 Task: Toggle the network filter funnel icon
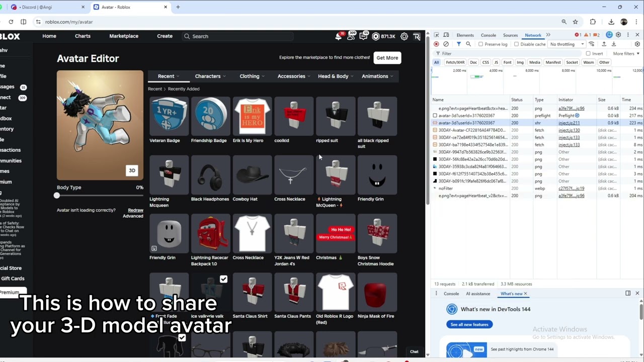[x=458, y=44]
